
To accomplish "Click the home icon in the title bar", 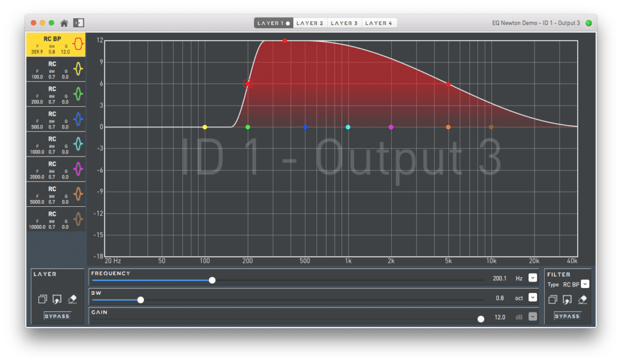I will tap(64, 23).
